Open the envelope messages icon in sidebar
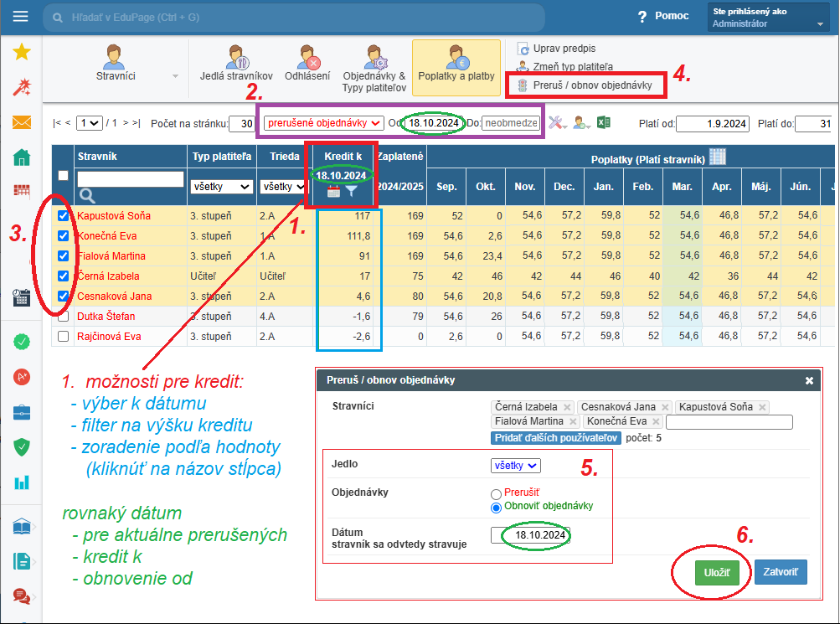Image resolution: width=840 pixels, height=624 pixels. point(21,122)
